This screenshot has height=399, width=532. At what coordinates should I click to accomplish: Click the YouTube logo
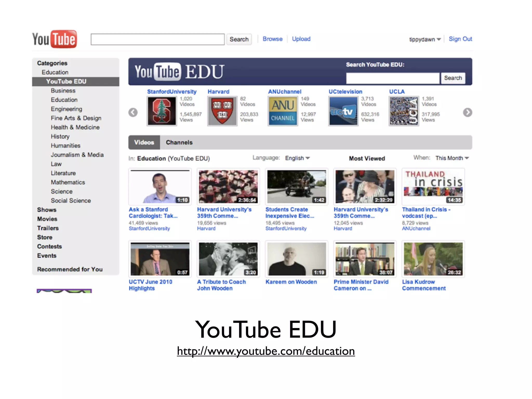[x=55, y=39]
